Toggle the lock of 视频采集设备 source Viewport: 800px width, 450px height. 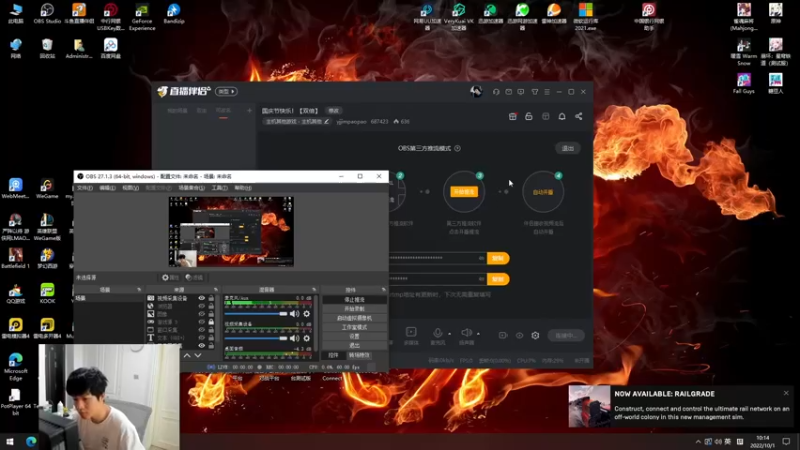coord(211,298)
